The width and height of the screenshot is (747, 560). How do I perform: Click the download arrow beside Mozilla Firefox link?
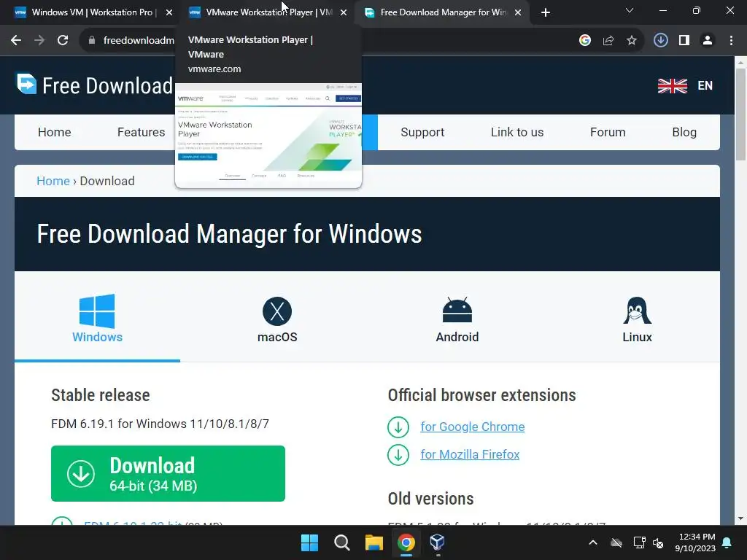(398, 455)
